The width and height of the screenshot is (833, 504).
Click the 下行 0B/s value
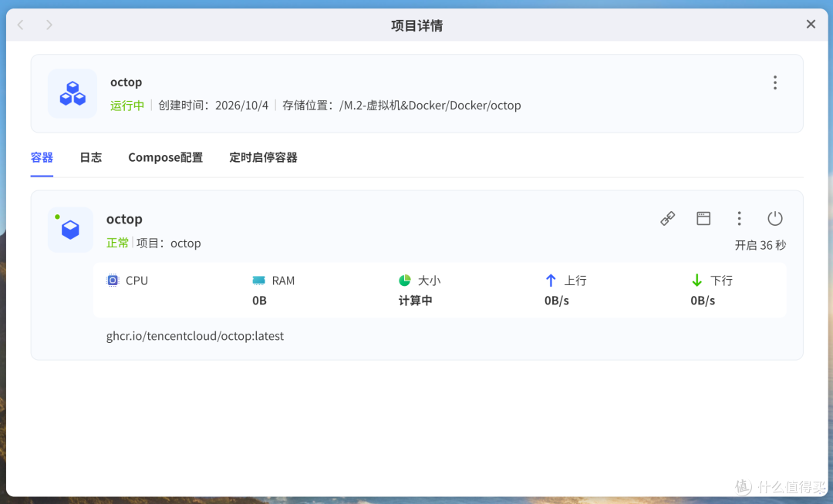pyautogui.click(x=703, y=301)
